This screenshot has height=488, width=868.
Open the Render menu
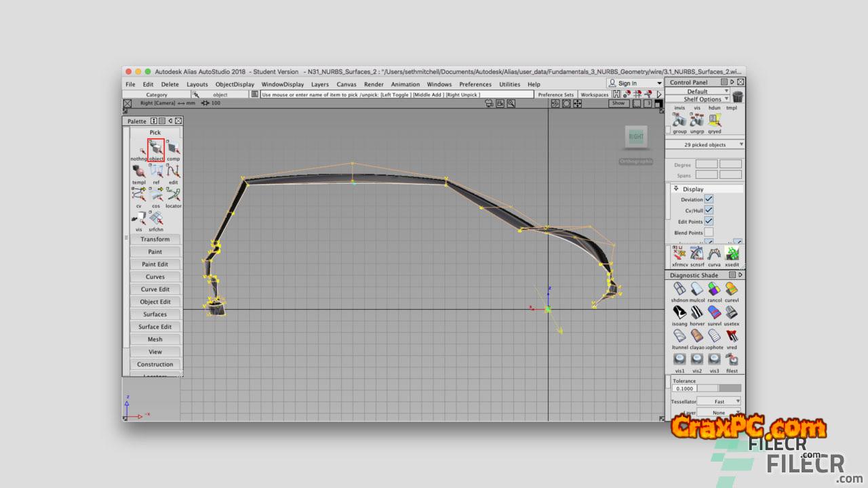coord(374,84)
